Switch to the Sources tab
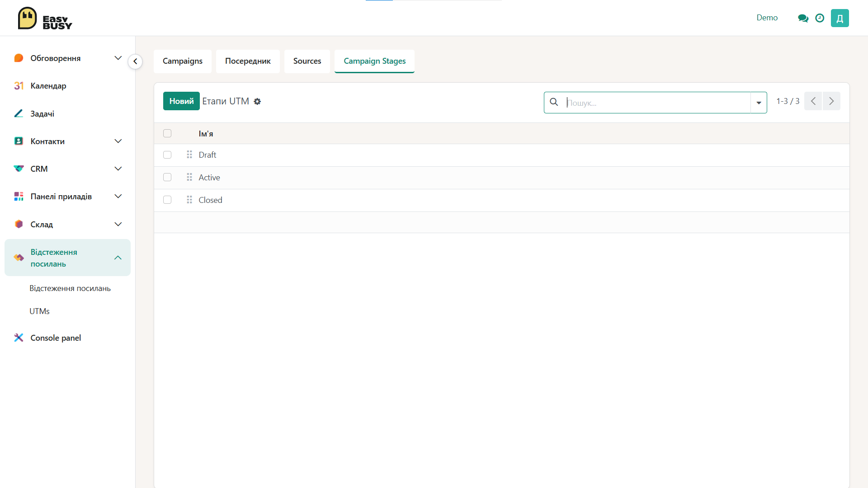868x488 pixels. tap(307, 61)
